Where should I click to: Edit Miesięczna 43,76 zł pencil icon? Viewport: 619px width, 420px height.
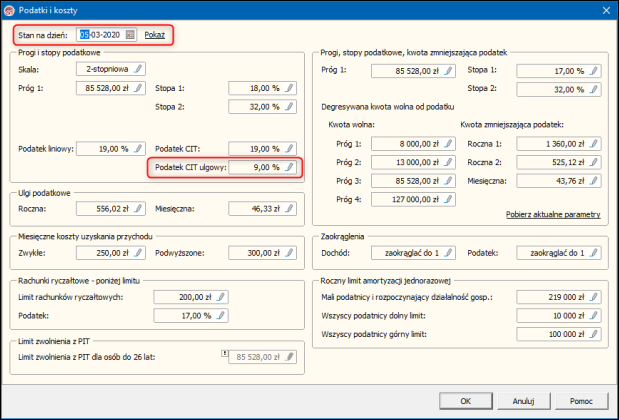pyautogui.click(x=593, y=181)
